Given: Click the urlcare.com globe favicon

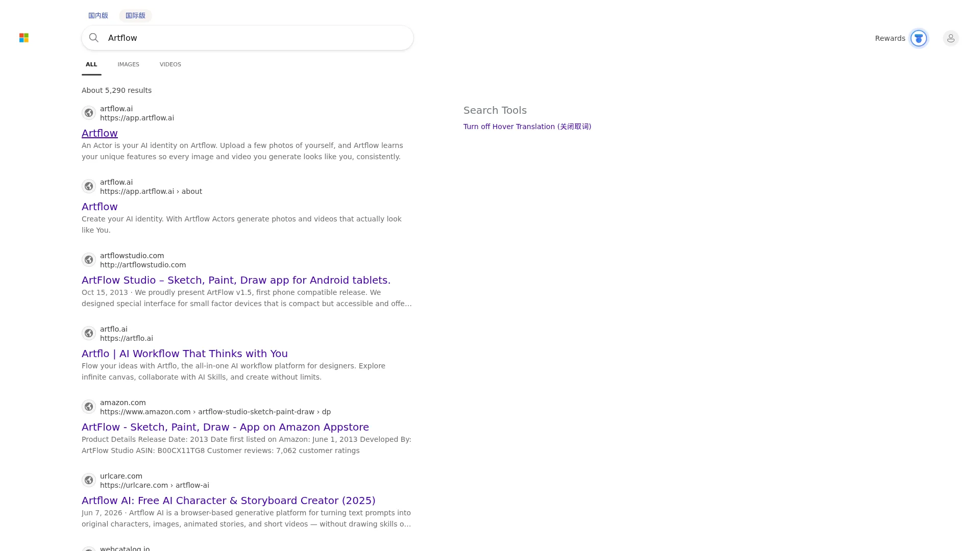Looking at the screenshot, I should click(x=89, y=480).
